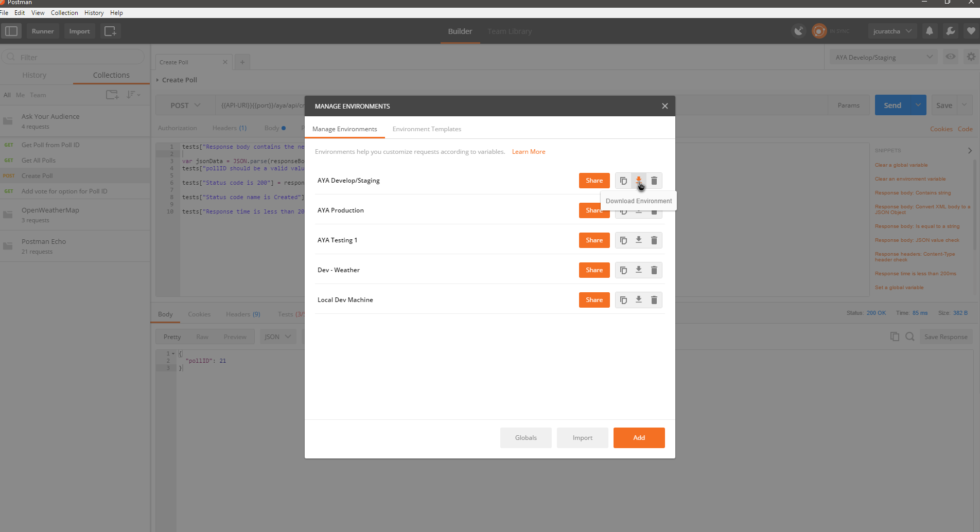Open the Save button dropdown arrow

tap(965, 105)
